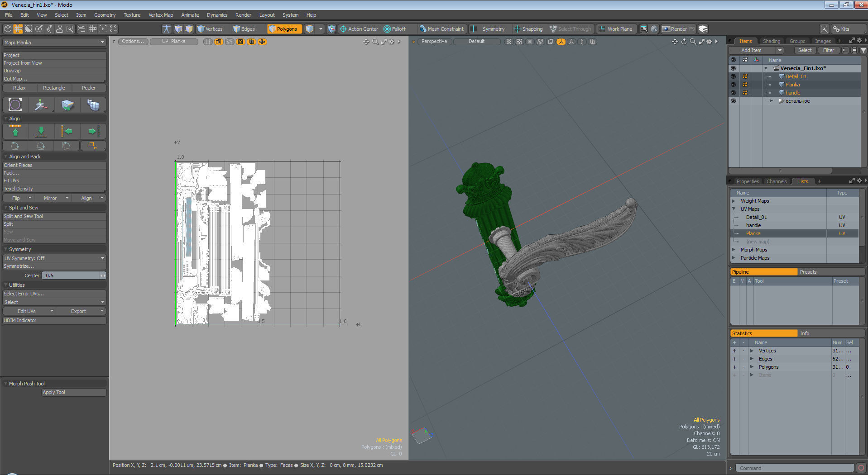This screenshot has height=475, width=868.
Task: Click the rotate view icon in 3D viewport
Action: [x=684, y=42]
